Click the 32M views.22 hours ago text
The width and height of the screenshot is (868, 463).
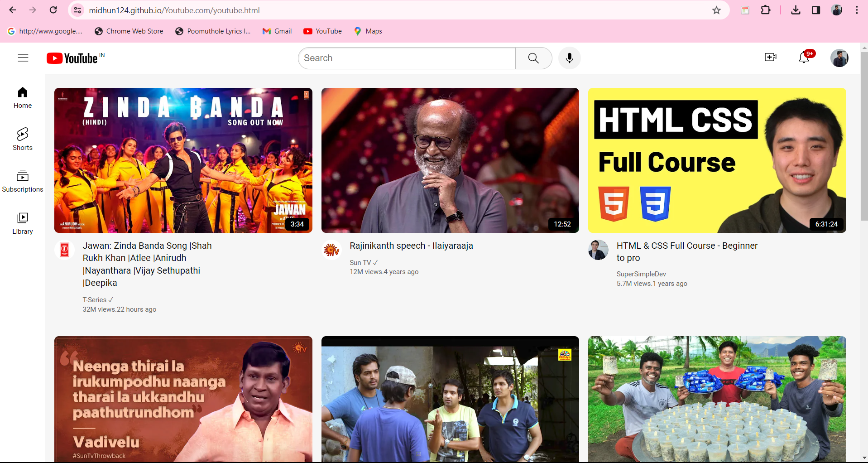[x=120, y=309]
